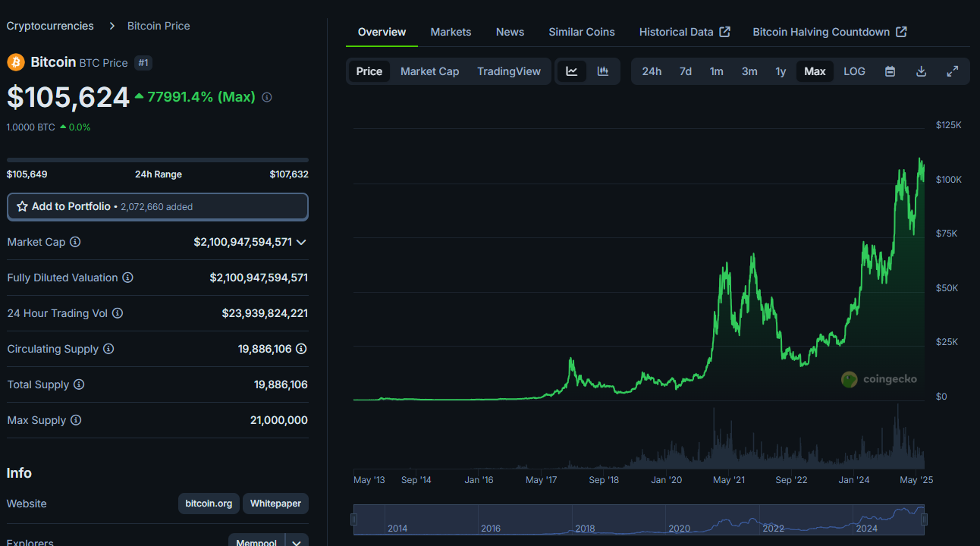The width and height of the screenshot is (980, 546).
Task: Open the Market Cap info tooltip icon
Action: click(x=75, y=242)
